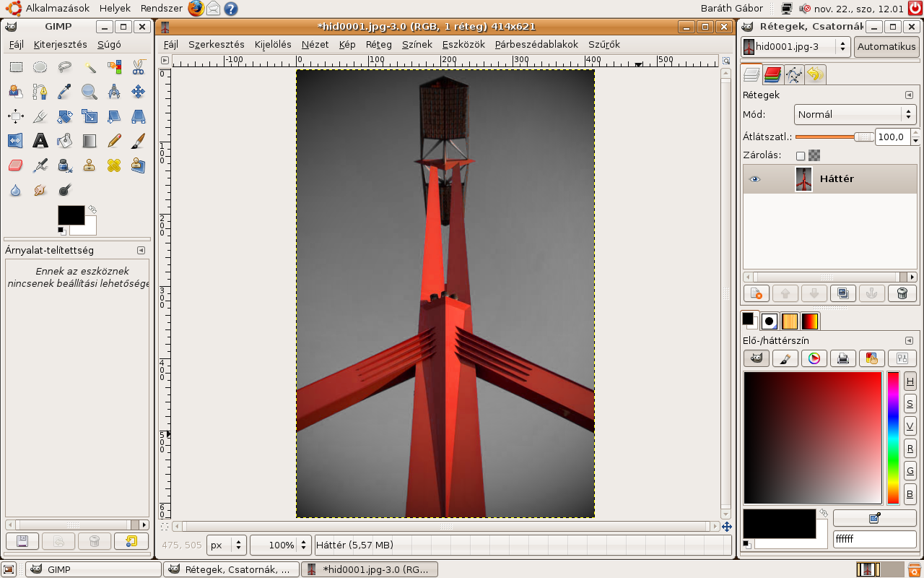
Task: Select the Crop knife tool
Action: (40, 116)
